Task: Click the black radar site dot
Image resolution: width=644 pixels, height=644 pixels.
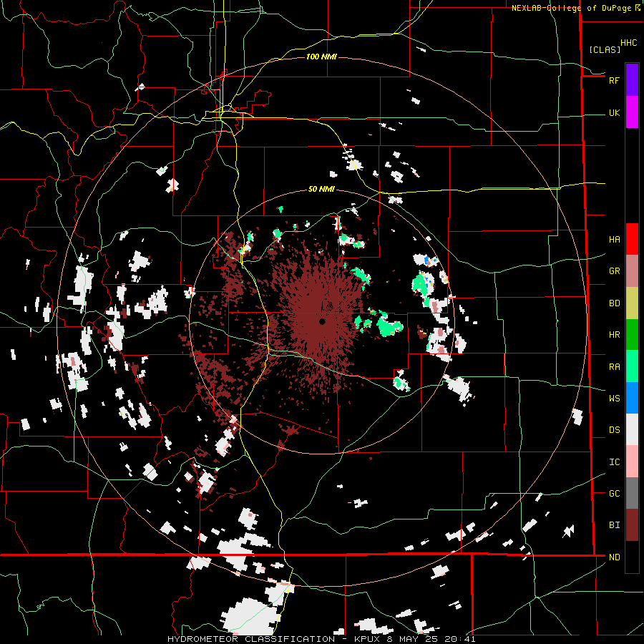Action: (x=323, y=321)
